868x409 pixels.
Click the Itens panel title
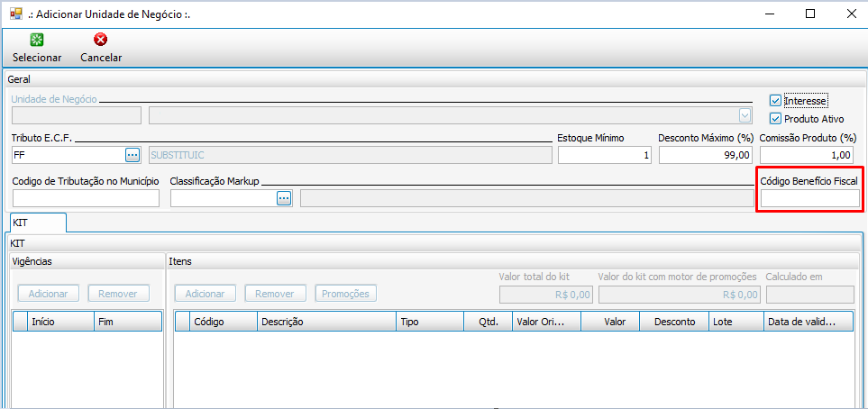[x=180, y=261]
